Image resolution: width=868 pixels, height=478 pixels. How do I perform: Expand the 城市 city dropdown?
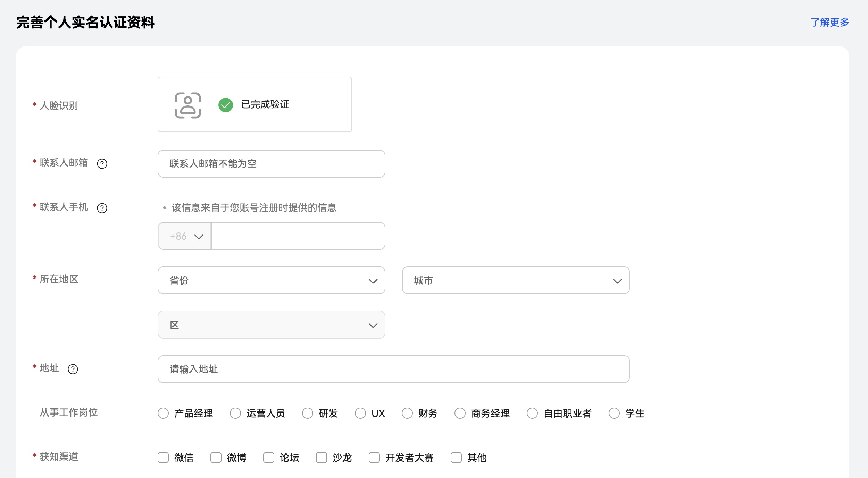516,280
